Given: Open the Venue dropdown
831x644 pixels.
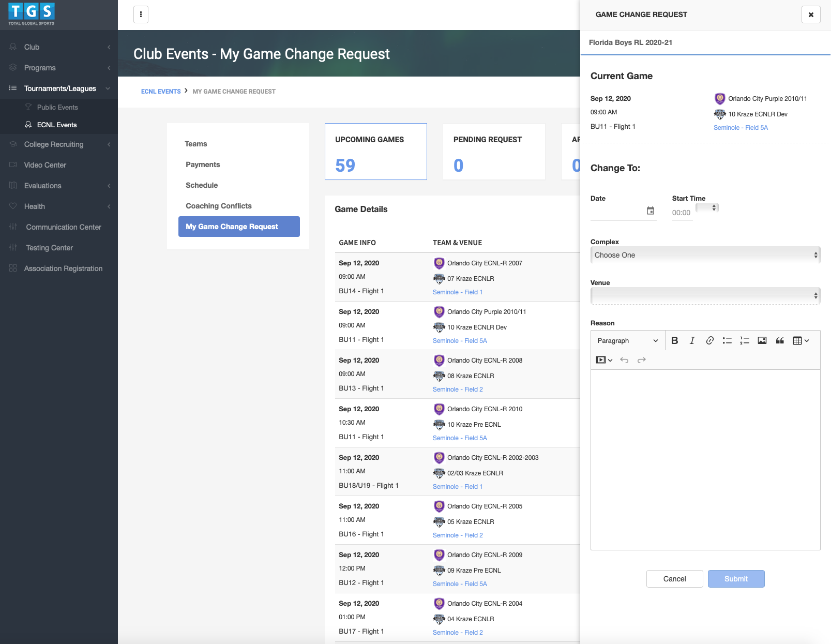Looking at the screenshot, I should pyautogui.click(x=705, y=296).
